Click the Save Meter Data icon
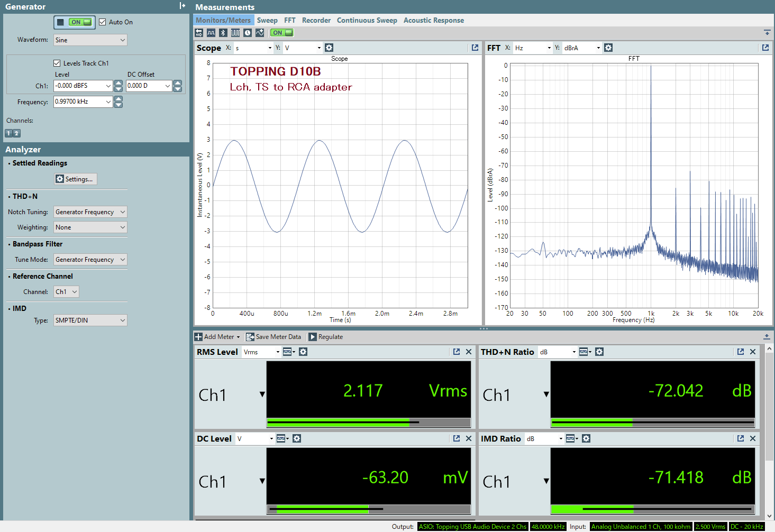The image size is (775, 532). tap(250, 337)
